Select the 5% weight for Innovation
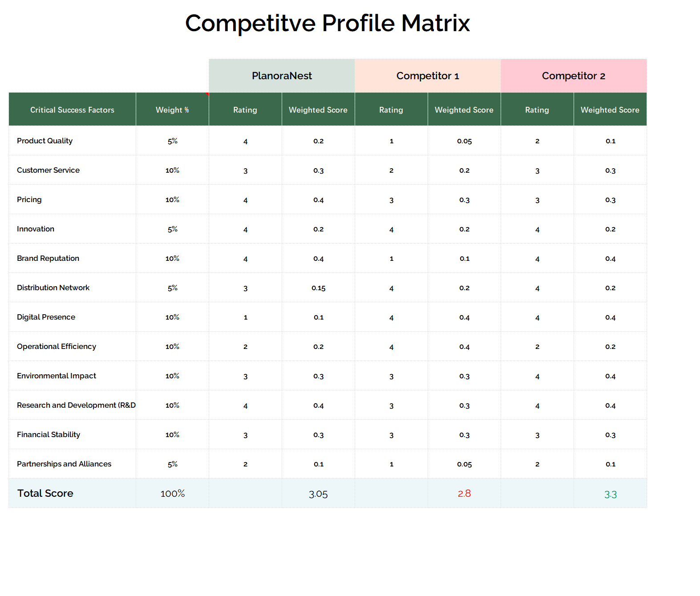 tap(173, 229)
